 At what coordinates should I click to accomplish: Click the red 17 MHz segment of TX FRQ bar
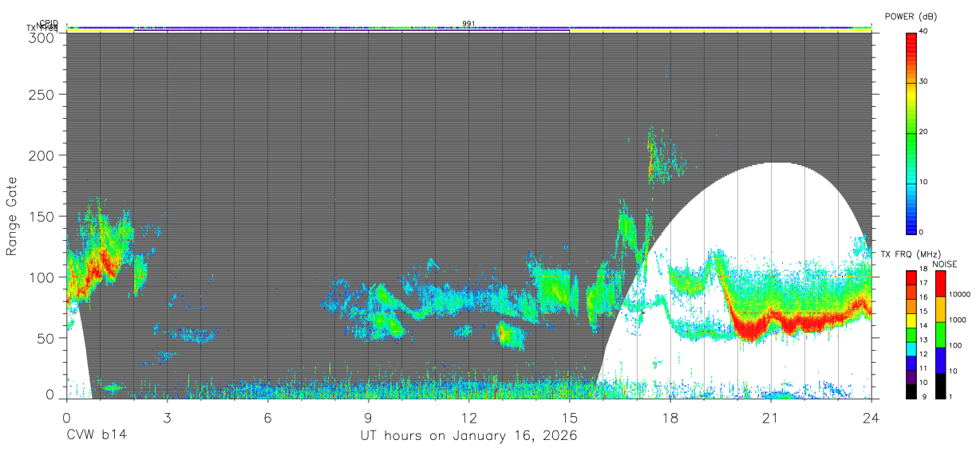coord(911,278)
